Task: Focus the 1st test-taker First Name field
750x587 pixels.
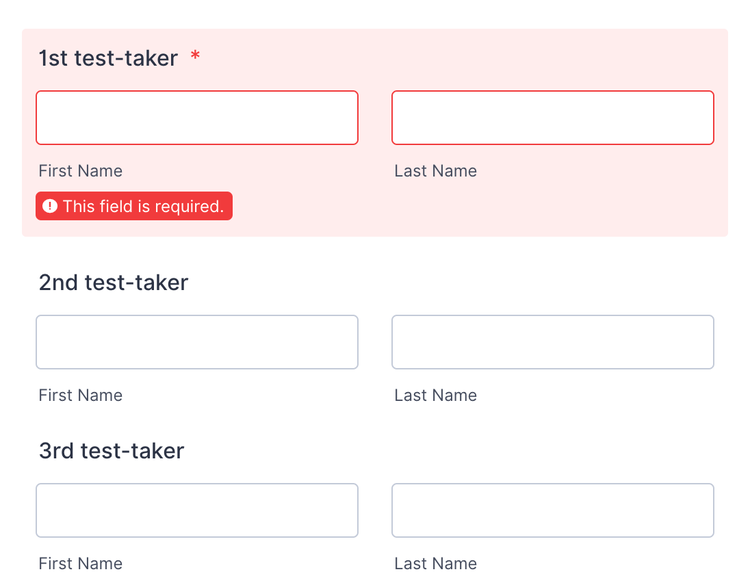Action: coord(197,118)
